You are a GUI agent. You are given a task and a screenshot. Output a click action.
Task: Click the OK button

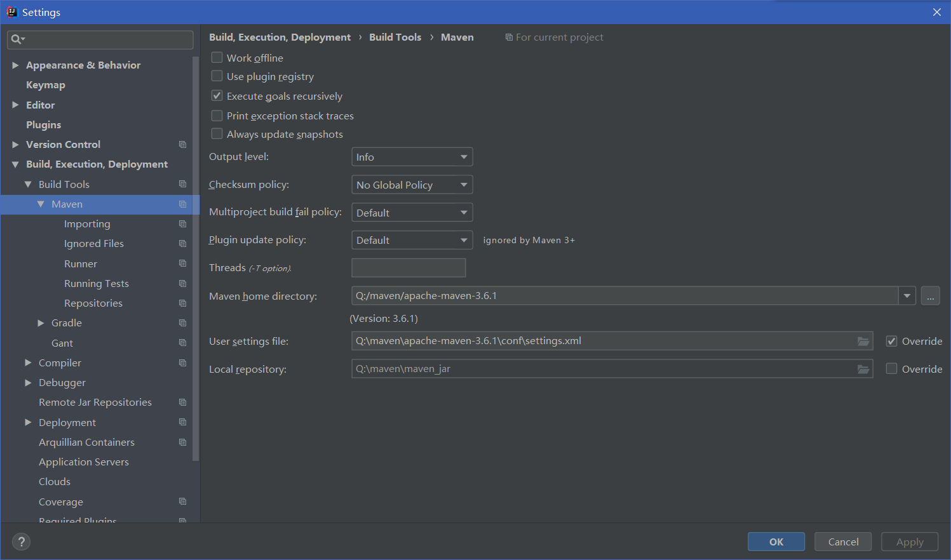pos(776,542)
